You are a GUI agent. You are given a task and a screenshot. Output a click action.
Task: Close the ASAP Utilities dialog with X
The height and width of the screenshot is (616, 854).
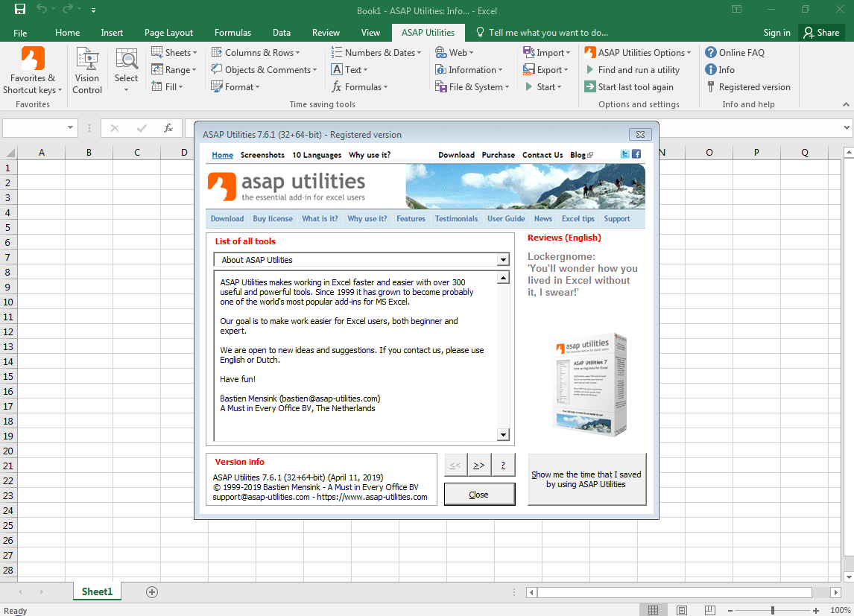[641, 134]
